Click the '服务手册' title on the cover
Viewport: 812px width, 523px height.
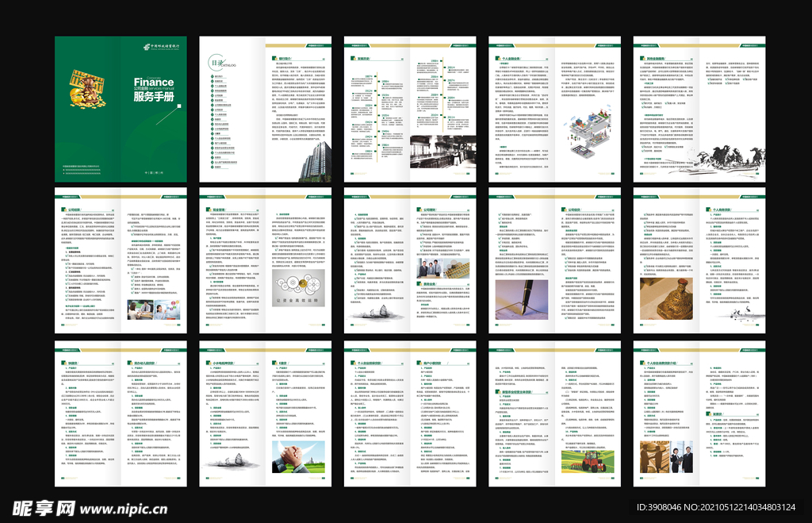tap(153, 96)
